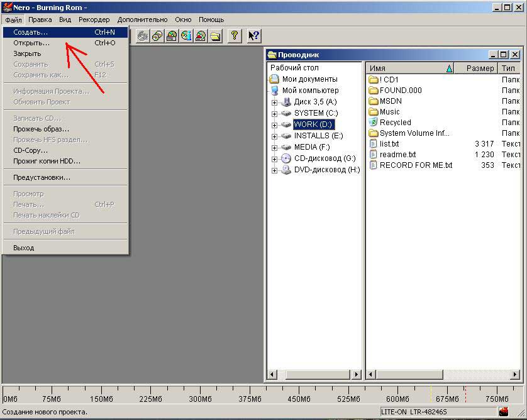Open the Рекордер menu
Image resolution: width=527 pixels, height=420 pixels.
(94, 19)
